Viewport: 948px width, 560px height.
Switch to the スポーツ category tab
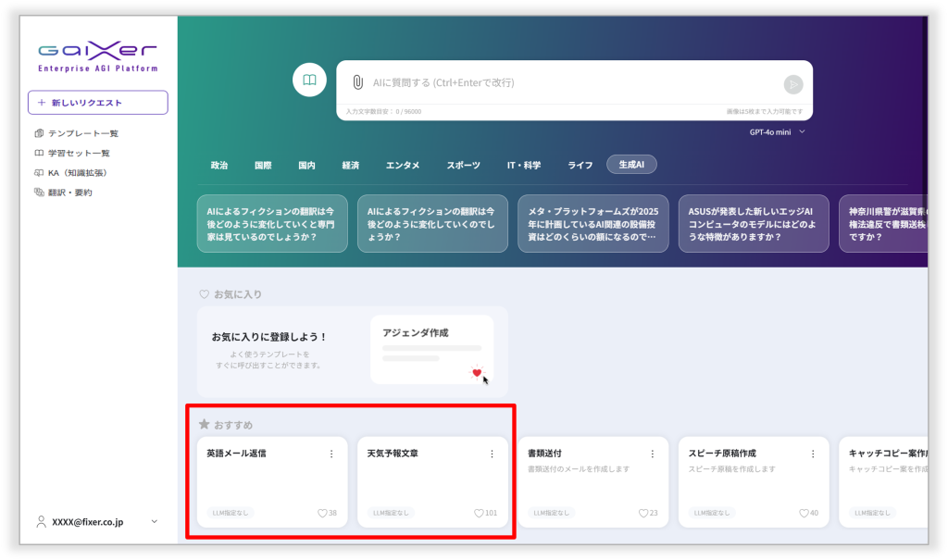tap(463, 166)
